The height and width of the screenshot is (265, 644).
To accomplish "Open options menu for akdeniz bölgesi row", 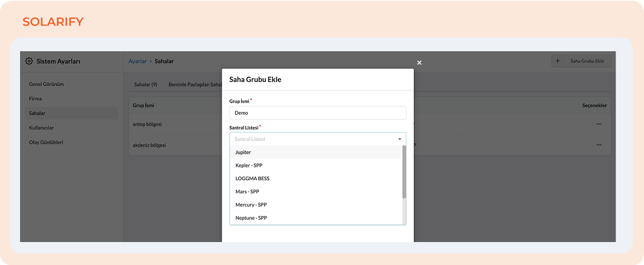I will pyautogui.click(x=599, y=144).
